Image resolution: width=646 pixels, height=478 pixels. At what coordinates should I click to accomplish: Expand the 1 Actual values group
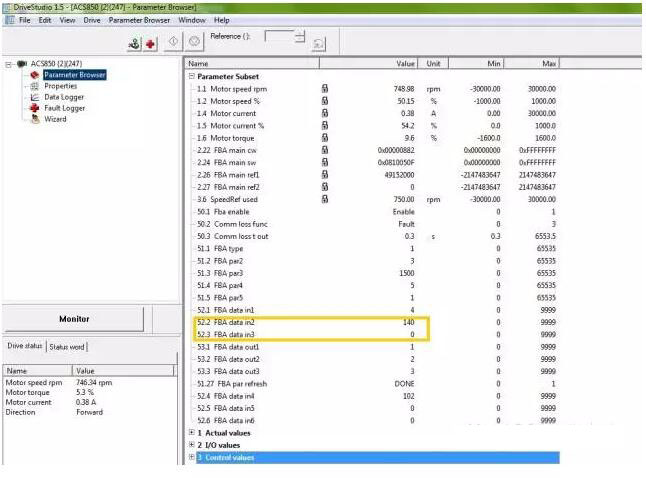[192, 432]
